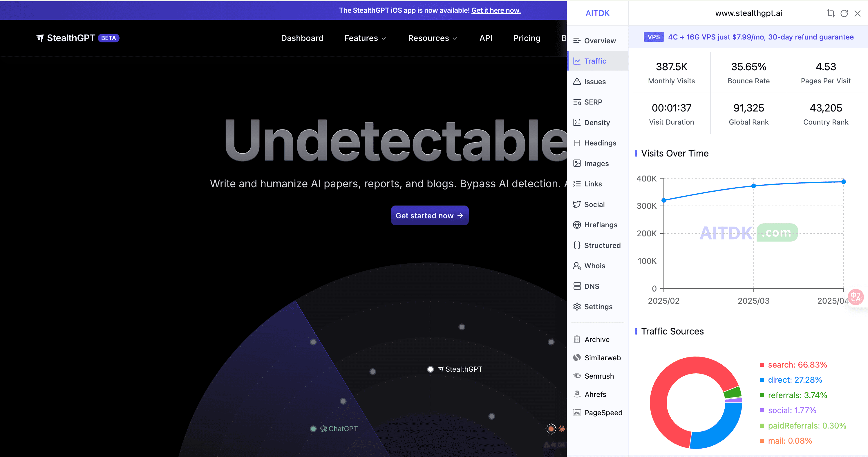Click the Get started now button
This screenshot has width=868, height=457.
(430, 215)
